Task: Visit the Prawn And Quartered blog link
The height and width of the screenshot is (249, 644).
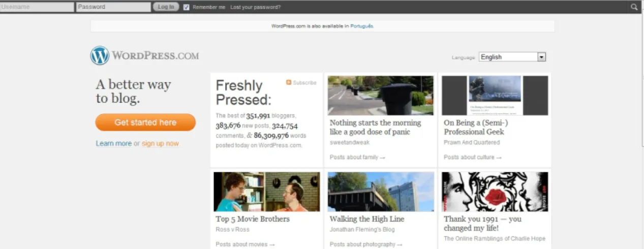Action: (x=472, y=143)
